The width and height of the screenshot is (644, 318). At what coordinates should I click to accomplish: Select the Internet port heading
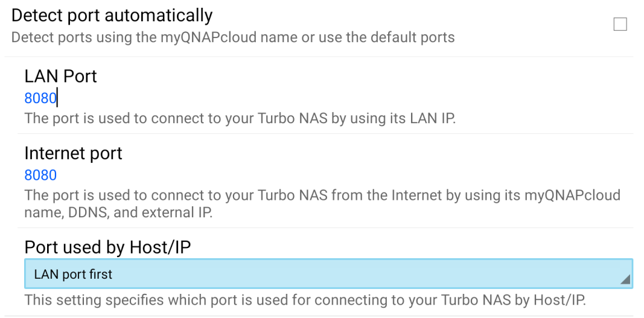click(73, 154)
